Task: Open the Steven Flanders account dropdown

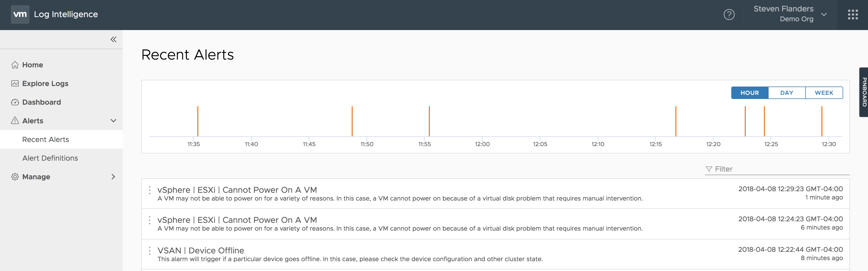Action: [x=823, y=15]
